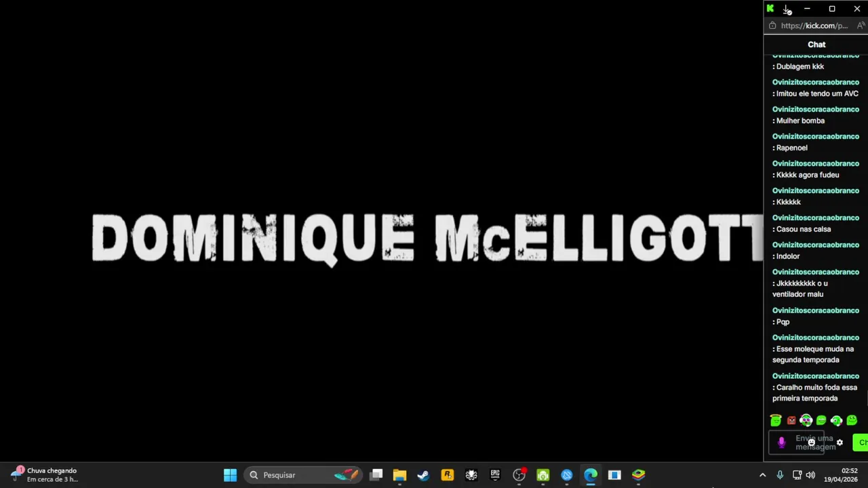This screenshot has height=488, width=868.
Task: Insert the green smiling emote at row end
Action: 852,420
